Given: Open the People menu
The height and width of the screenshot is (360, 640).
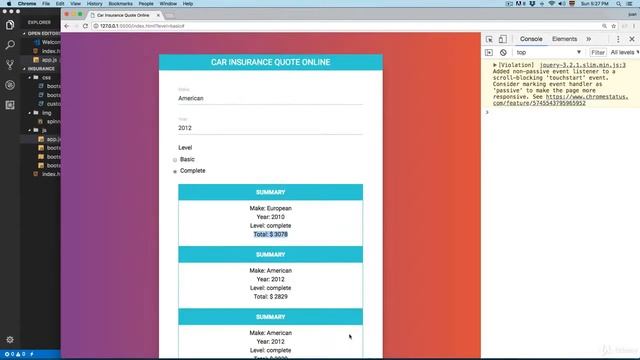Looking at the screenshot, I should 146,4.
